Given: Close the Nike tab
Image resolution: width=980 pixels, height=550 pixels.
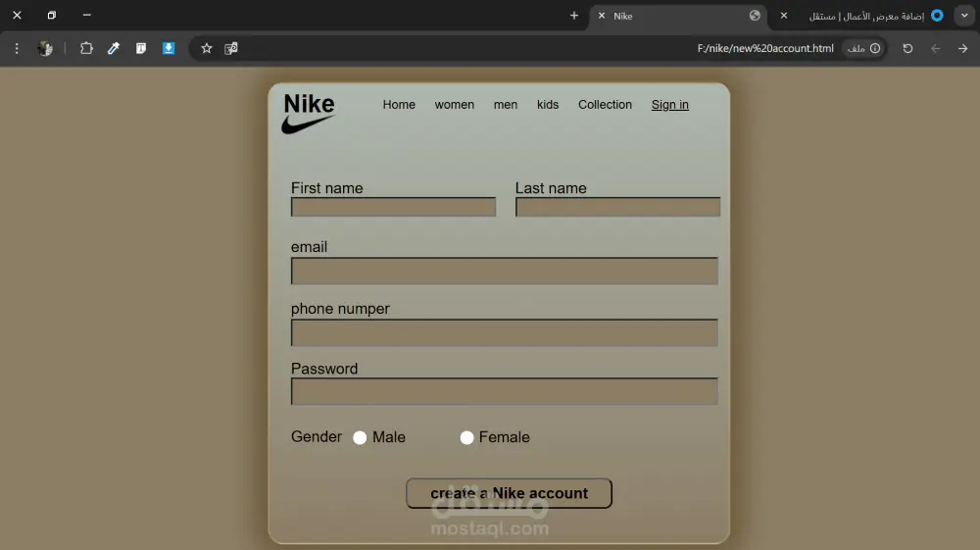Looking at the screenshot, I should tap(602, 16).
